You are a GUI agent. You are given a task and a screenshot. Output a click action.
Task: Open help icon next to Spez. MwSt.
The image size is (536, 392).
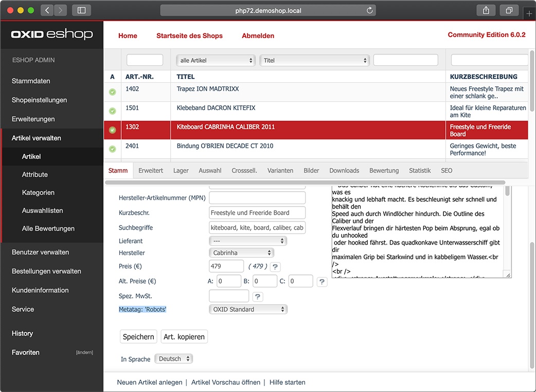(258, 297)
